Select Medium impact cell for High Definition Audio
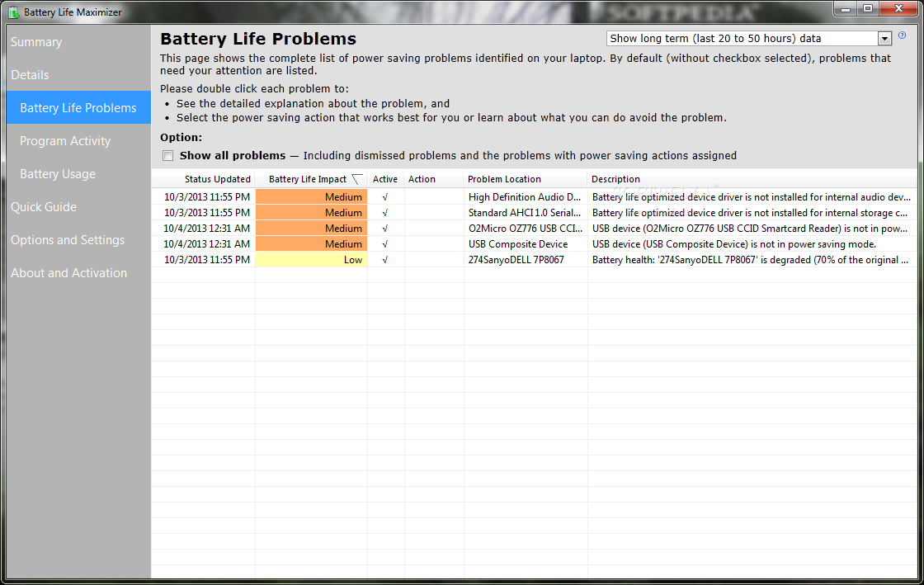The image size is (924, 585). click(311, 196)
